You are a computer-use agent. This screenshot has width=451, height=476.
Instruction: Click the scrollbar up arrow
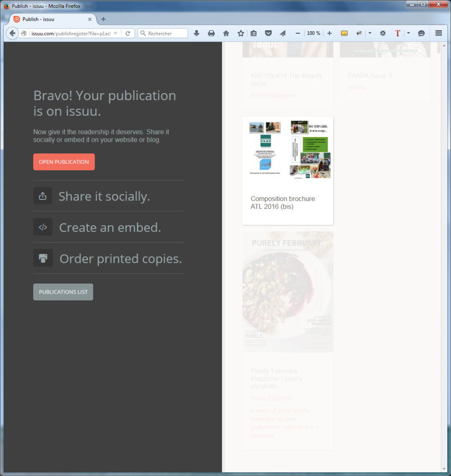[444, 45]
